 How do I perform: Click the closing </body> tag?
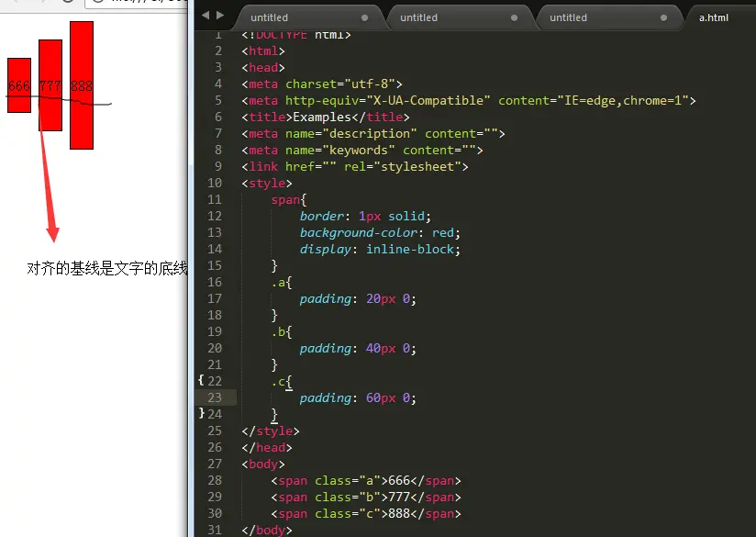(x=267, y=530)
